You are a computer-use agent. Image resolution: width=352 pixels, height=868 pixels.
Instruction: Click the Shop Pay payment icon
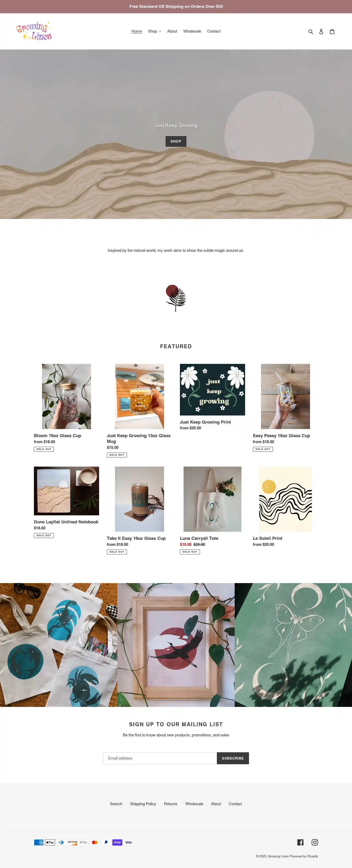pyautogui.click(x=117, y=842)
